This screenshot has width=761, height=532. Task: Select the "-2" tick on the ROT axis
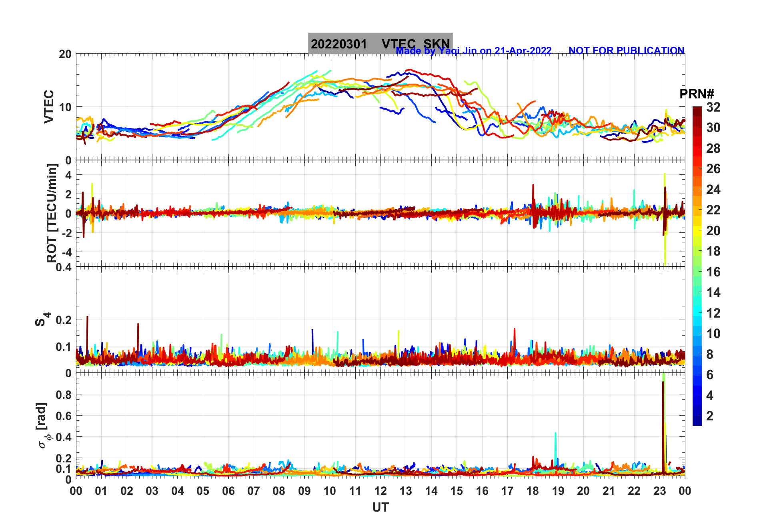[66, 233]
